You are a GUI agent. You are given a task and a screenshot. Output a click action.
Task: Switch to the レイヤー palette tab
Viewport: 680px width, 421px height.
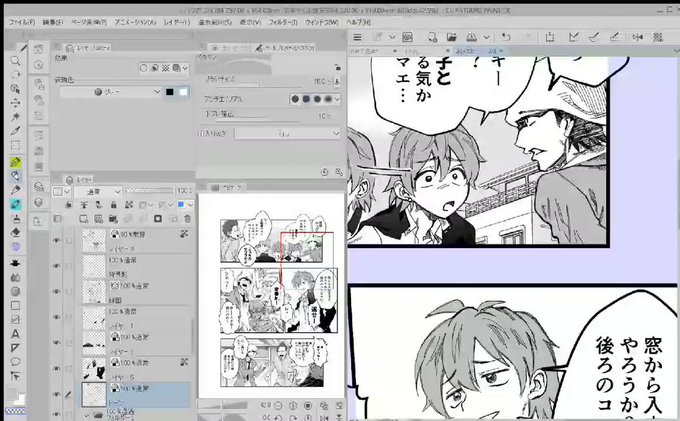coord(79,179)
